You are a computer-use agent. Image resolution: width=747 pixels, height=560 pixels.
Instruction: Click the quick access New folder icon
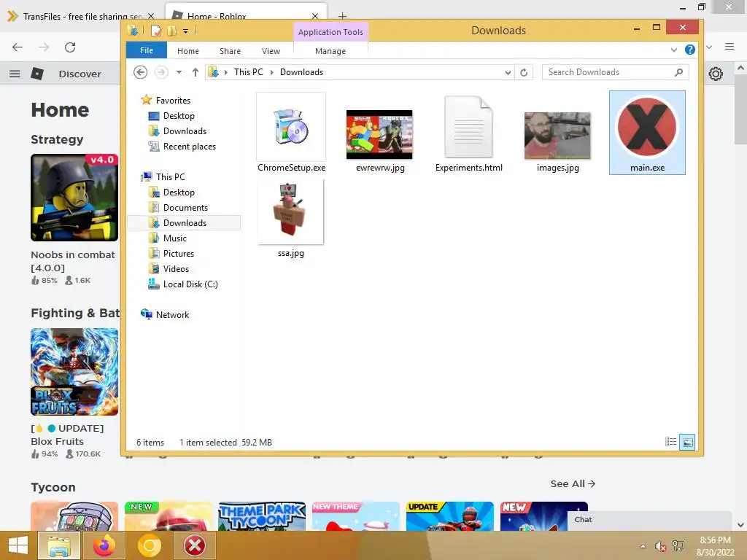tap(171, 31)
